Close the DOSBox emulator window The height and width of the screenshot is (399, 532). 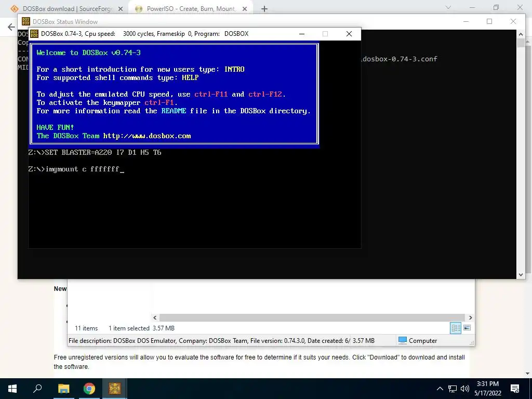tap(349, 34)
